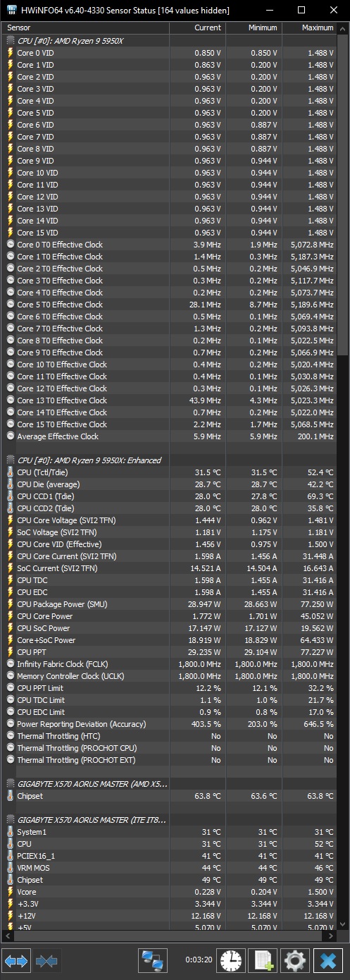
Task: Click the PCIEX16_1 thermometer icon
Action: pos(10,856)
